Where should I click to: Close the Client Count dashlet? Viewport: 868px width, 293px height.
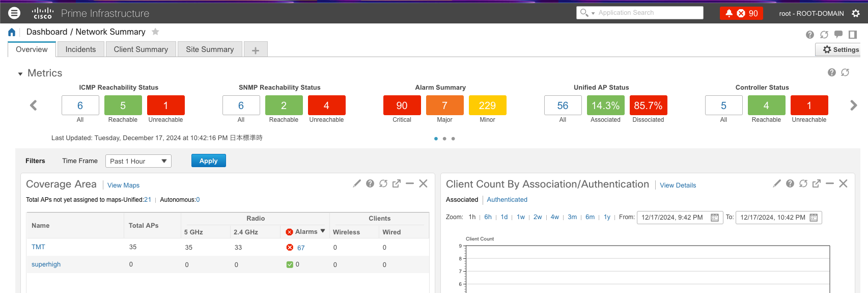[x=843, y=183]
